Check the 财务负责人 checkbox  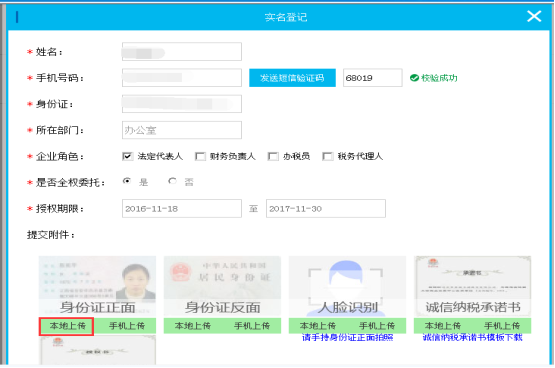click(x=200, y=156)
